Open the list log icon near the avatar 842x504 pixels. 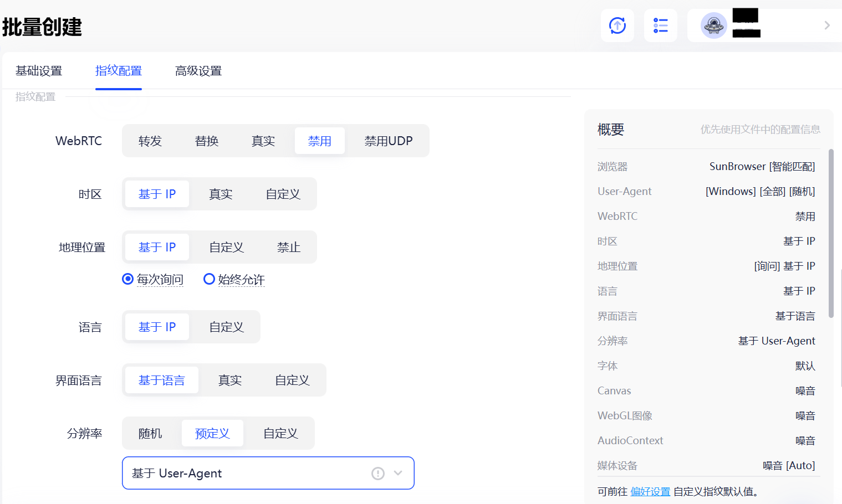pos(660,25)
